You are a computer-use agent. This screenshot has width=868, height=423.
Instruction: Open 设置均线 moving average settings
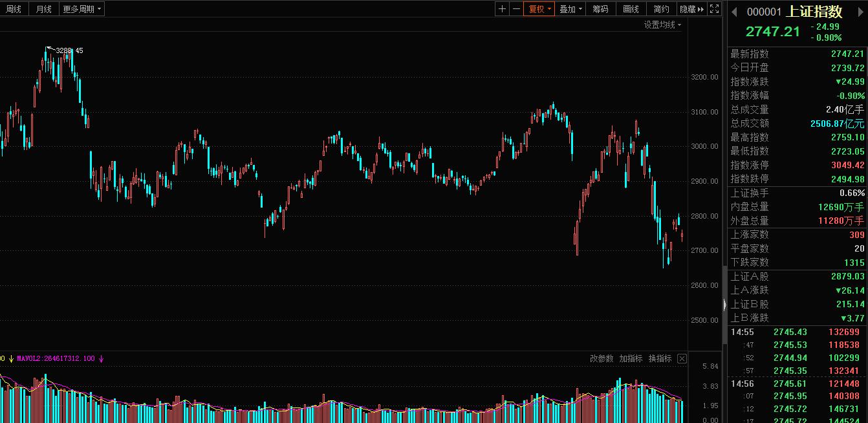click(662, 25)
